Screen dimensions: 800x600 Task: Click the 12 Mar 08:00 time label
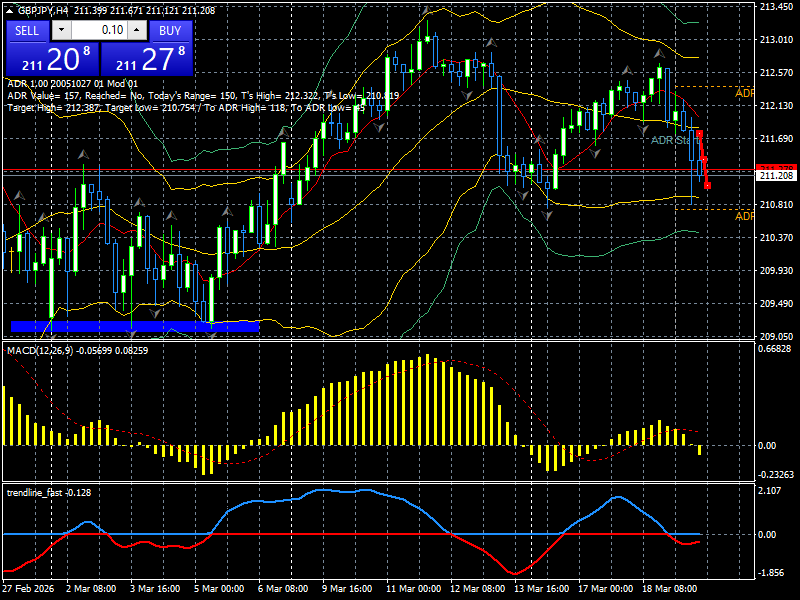tap(478, 589)
